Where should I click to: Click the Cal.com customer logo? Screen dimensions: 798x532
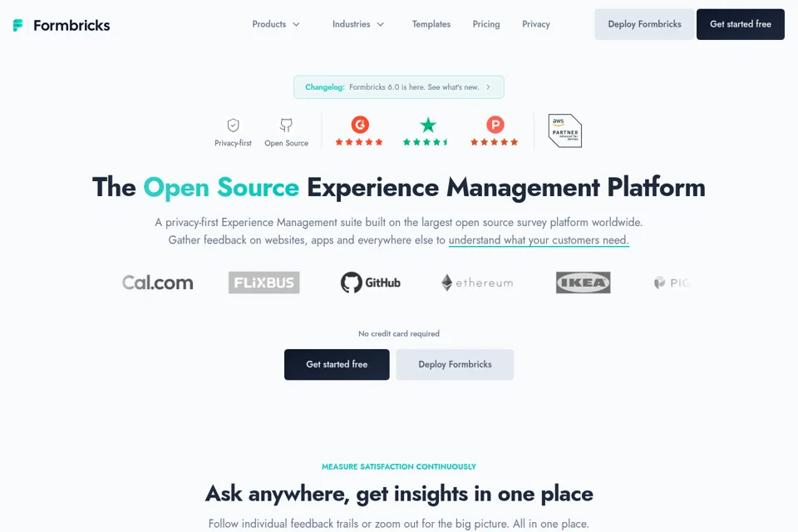(x=158, y=283)
